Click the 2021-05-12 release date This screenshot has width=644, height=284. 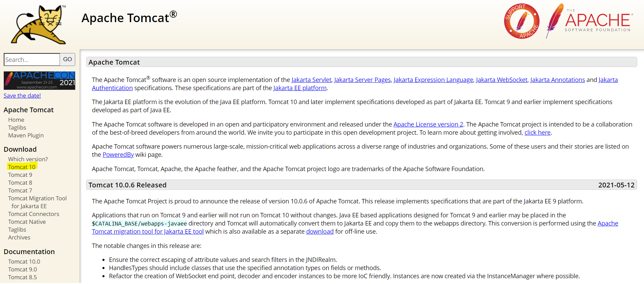tap(616, 185)
